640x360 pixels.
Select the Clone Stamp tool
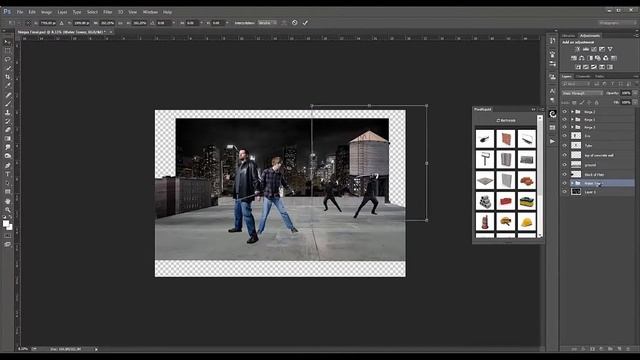[7, 112]
